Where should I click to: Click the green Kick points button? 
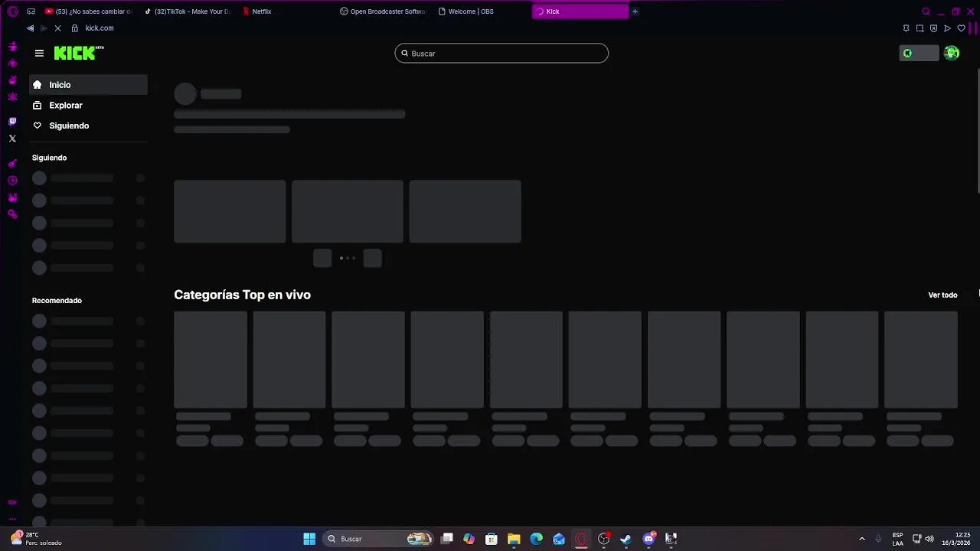[x=919, y=53]
